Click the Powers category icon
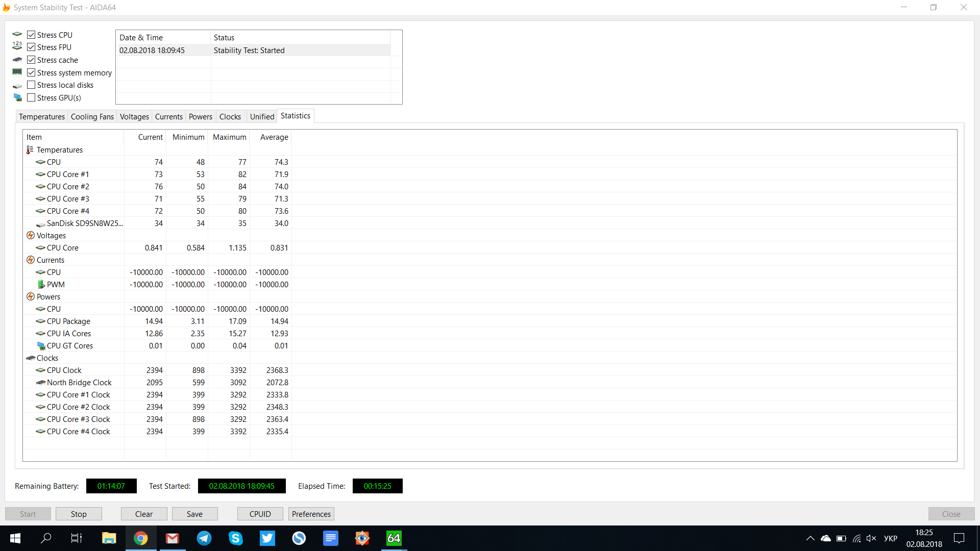 tap(31, 297)
